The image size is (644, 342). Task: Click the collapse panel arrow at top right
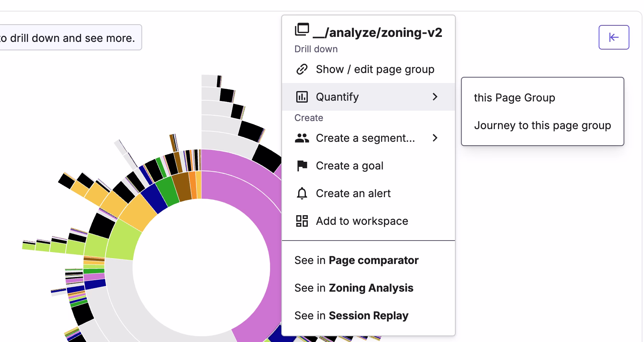coord(614,37)
